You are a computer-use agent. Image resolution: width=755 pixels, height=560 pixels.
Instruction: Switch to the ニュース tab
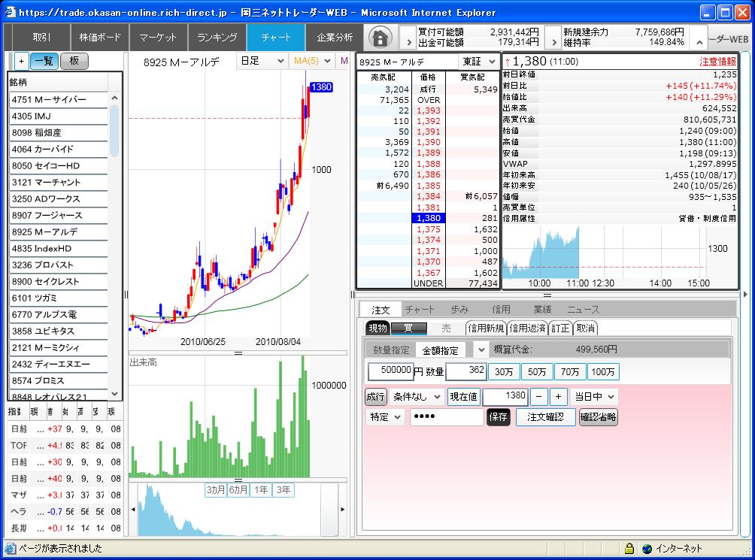584,310
